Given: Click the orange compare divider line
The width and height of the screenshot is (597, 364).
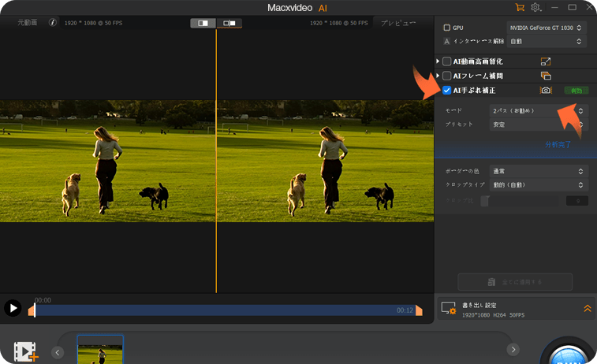Looking at the screenshot, I should 216,162.
